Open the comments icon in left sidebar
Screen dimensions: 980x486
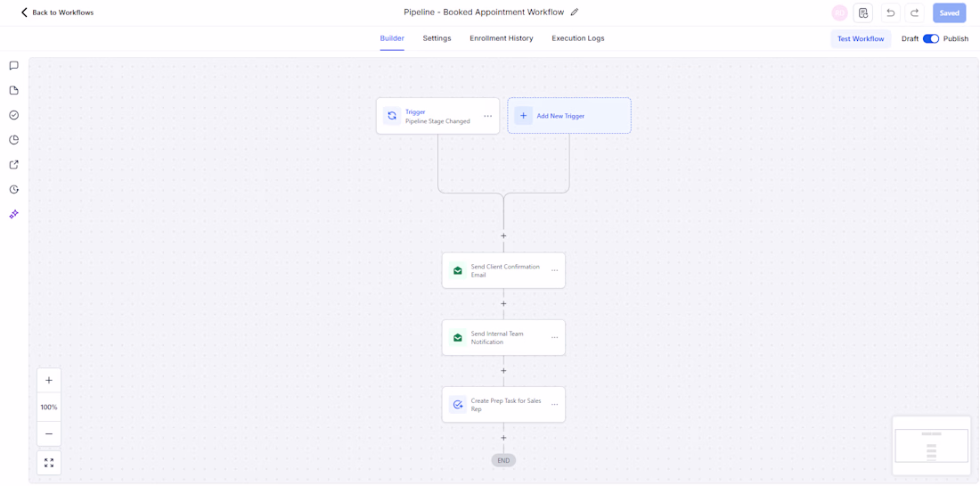[13, 66]
